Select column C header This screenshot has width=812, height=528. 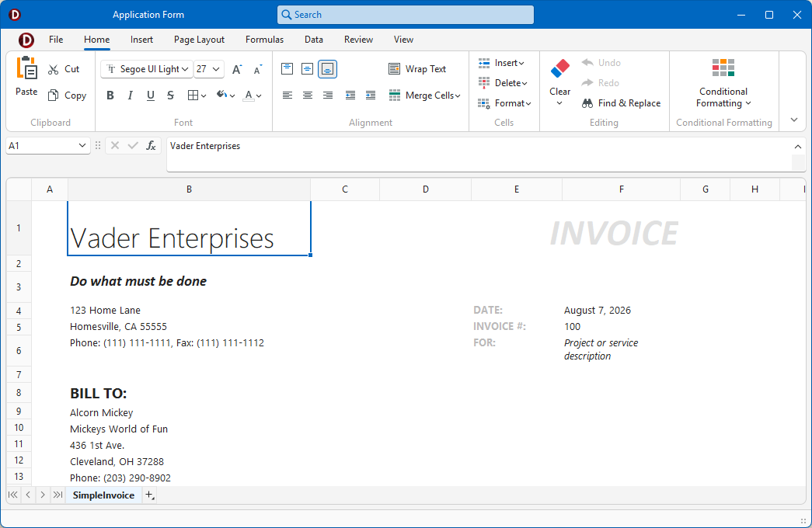click(345, 189)
